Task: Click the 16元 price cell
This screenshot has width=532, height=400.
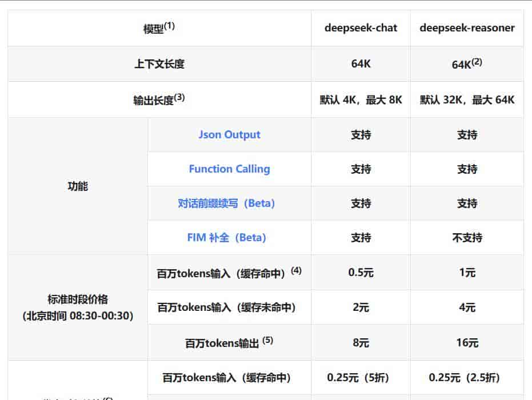Action: (x=467, y=343)
